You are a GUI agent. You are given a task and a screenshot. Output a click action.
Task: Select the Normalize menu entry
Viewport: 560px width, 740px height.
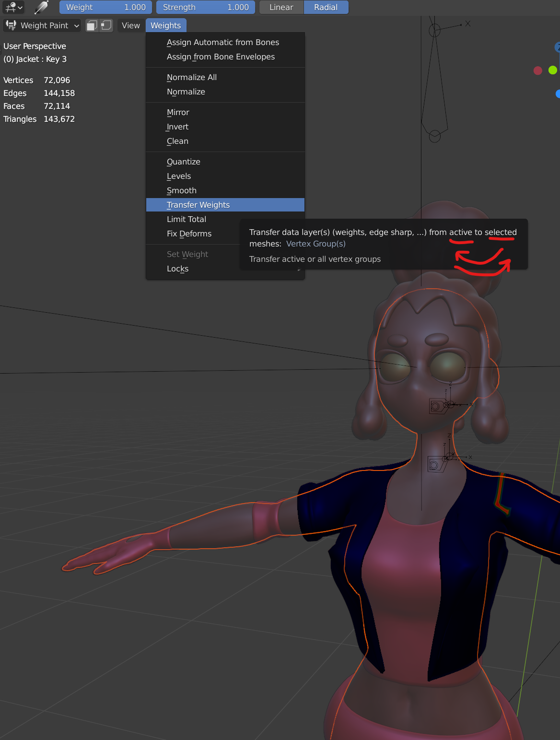[x=225, y=92]
